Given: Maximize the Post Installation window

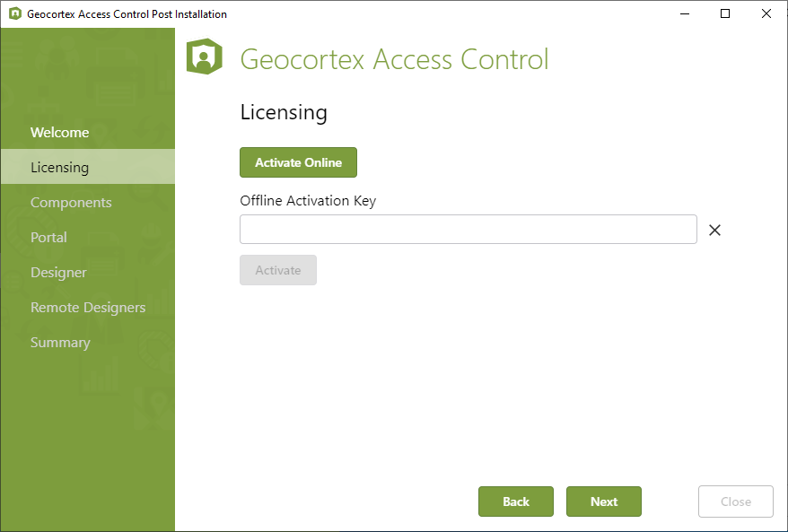Looking at the screenshot, I should [725, 13].
